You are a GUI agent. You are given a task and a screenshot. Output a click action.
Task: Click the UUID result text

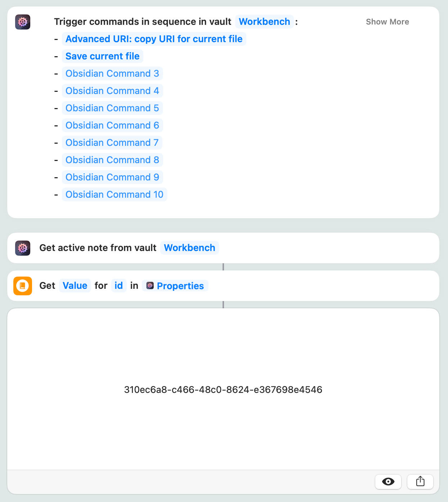click(223, 390)
